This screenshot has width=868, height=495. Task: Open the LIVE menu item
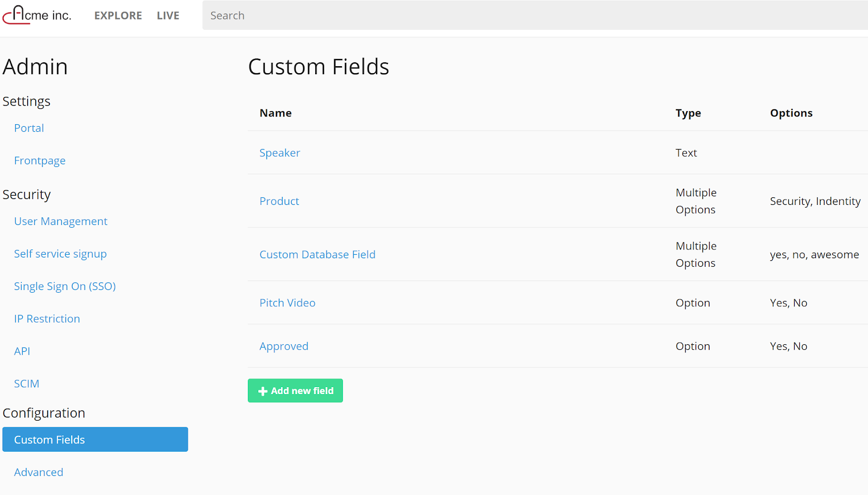pos(168,16)
